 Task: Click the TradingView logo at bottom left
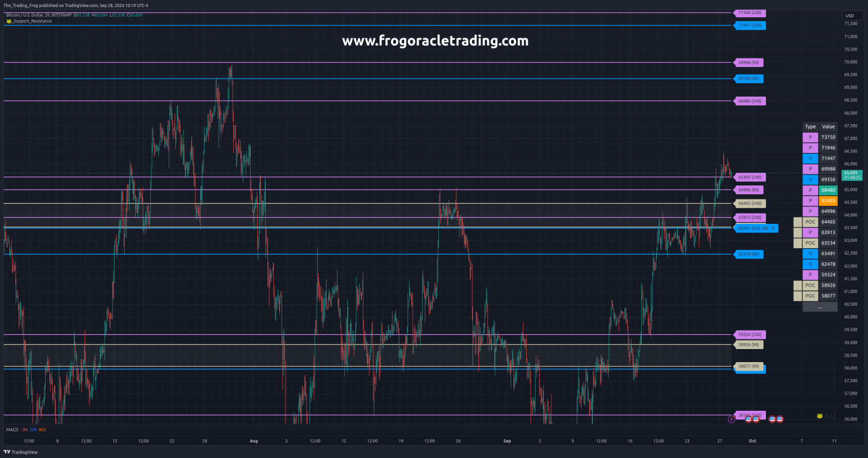[21, 452]
